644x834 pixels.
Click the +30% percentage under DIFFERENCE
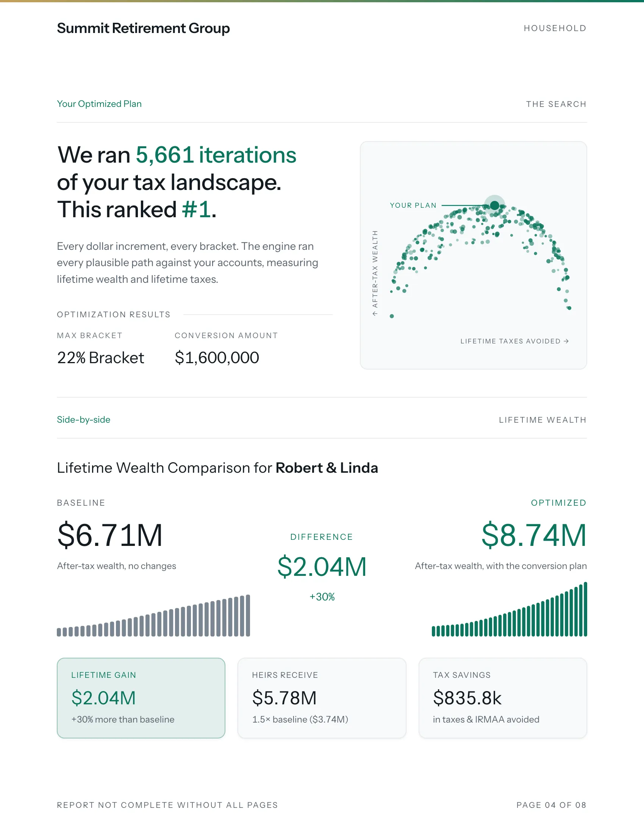pyautogui.click(x=322, y=597)
